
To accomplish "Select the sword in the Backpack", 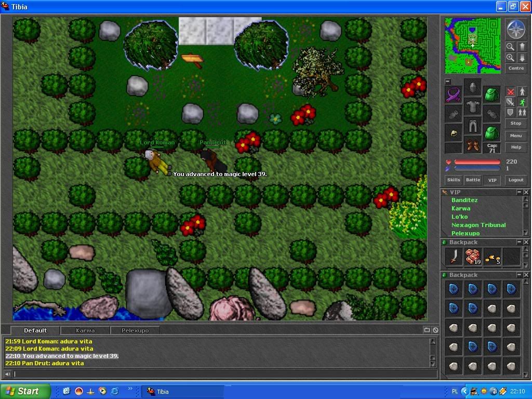I will pos(454,256).
